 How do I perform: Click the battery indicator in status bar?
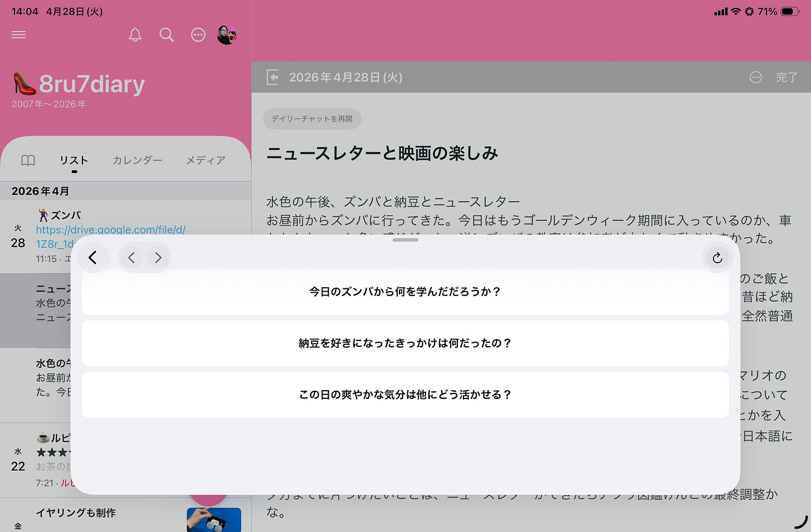coord(790,11)
